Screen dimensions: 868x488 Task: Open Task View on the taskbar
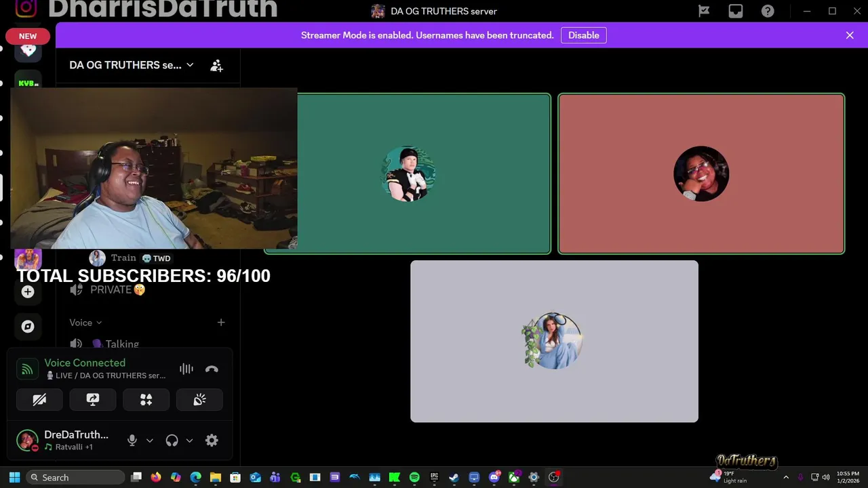pyautogui.click(x=136, y=477)
